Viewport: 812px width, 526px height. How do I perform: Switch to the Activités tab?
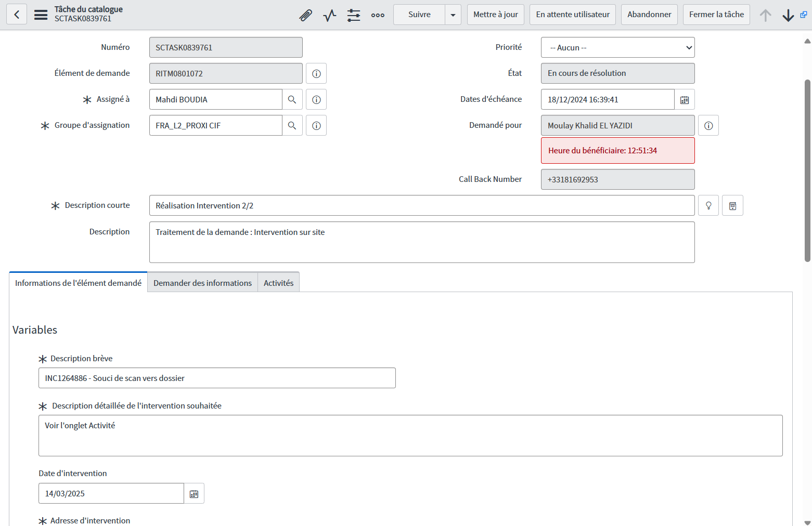278,282
